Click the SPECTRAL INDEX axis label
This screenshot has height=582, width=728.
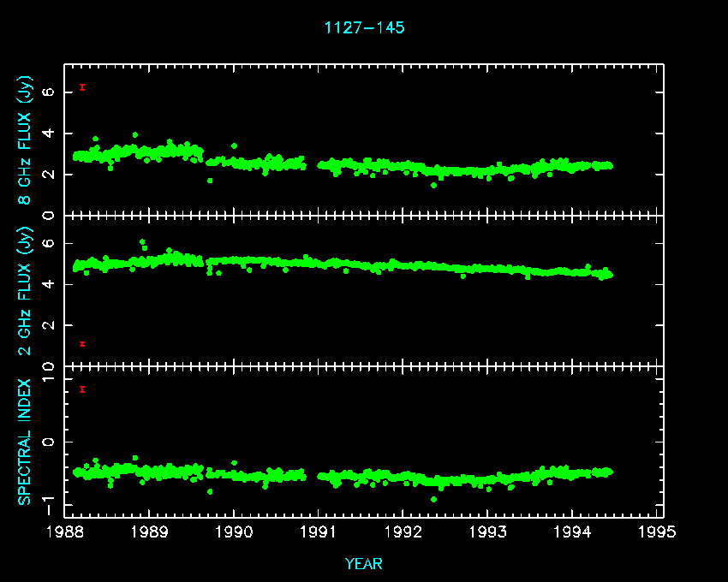pos(25,442)
